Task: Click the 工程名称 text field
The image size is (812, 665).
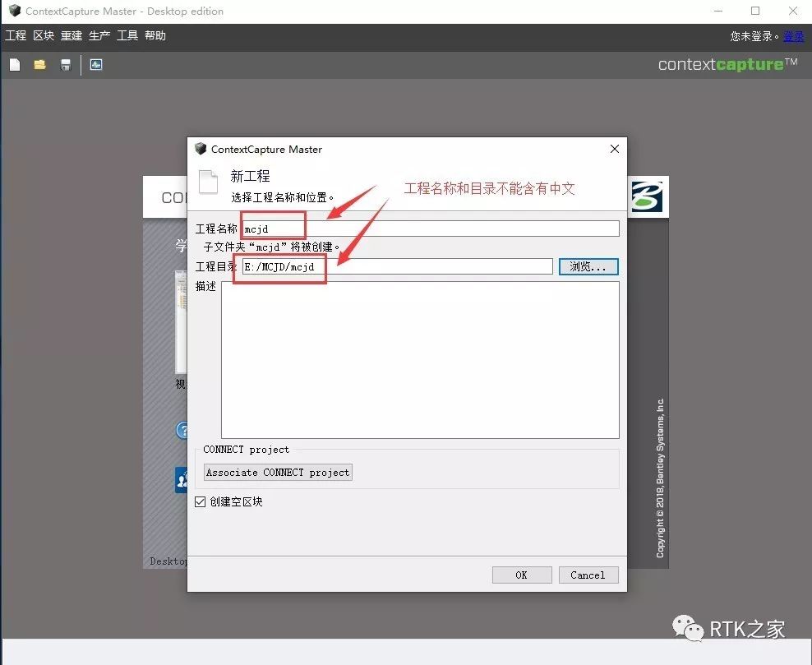Action: pyautogui.click(x=431, y=229)
